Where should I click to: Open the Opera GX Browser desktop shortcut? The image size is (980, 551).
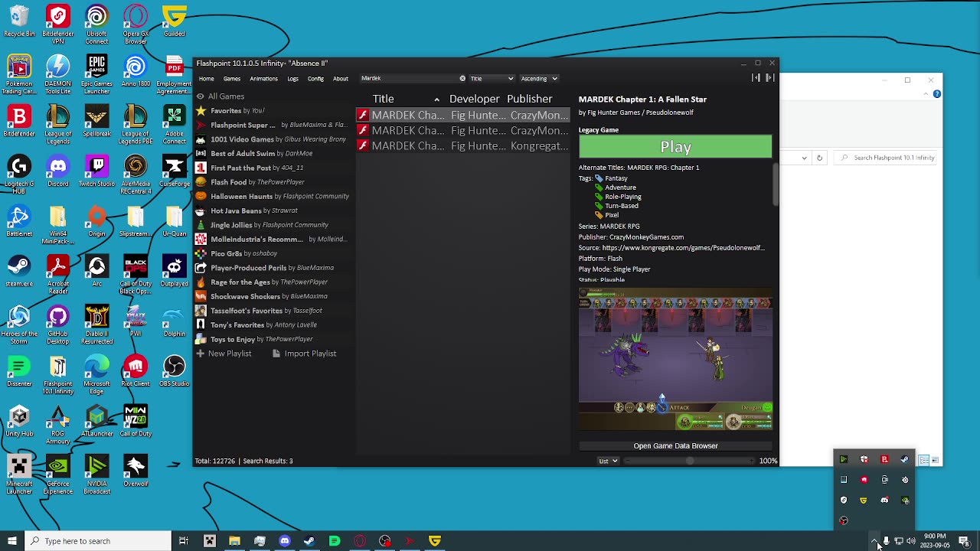point(136,23)
